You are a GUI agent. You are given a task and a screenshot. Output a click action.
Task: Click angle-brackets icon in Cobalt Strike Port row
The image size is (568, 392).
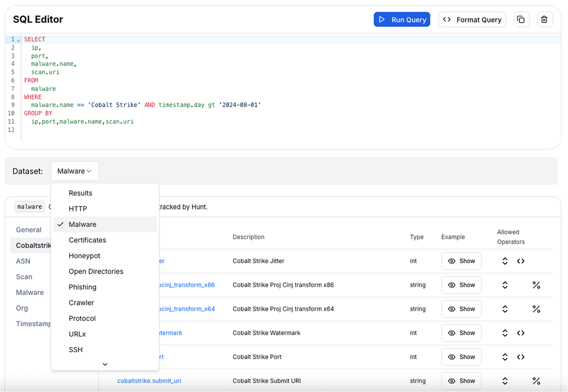point(521,357)
